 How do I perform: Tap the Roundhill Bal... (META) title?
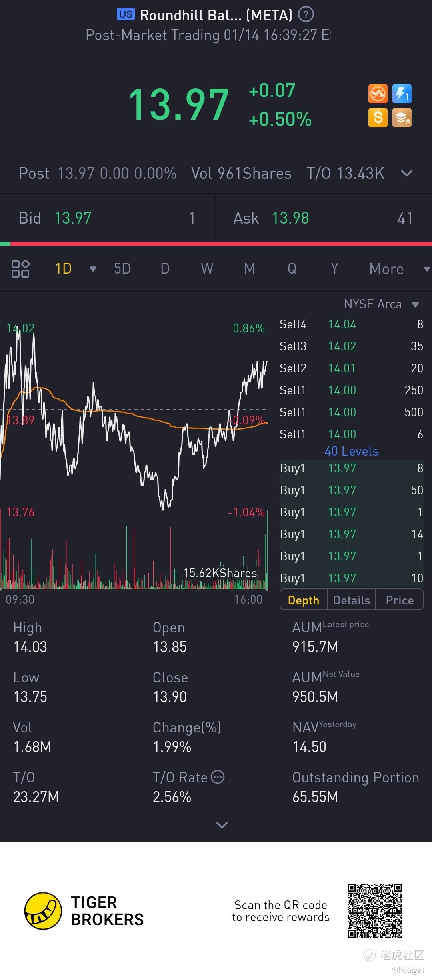[216, 15]
